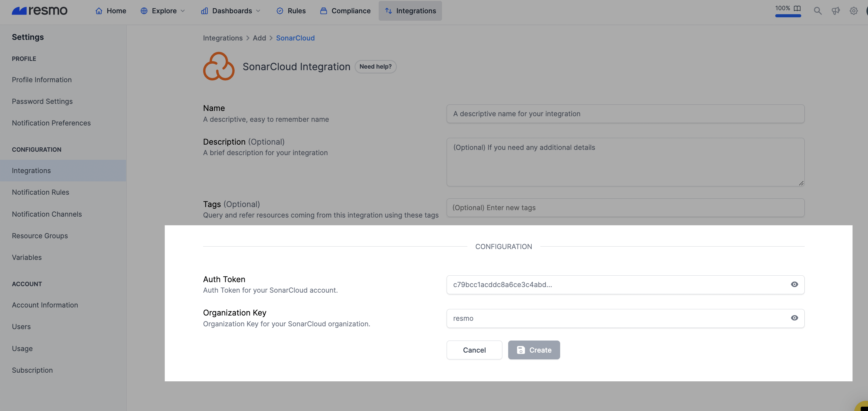Toggle Organization Key visibility eye
This screenshot has width=868, height=411.
click(x=794, y=318)
